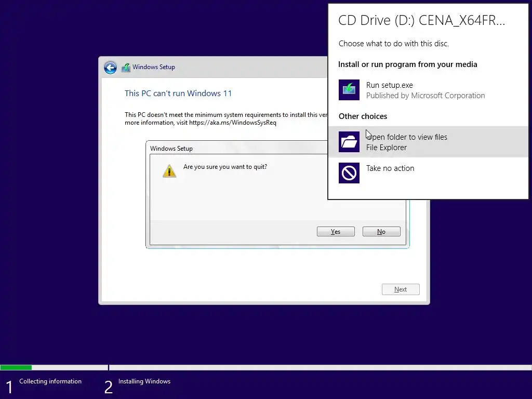Choose Run setup.exe from the disc options
Viewport: 532px width, 399px height.
click(428, 90)
